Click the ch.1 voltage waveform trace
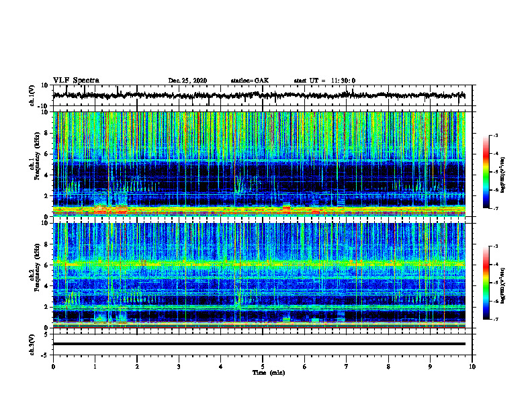Screen dimensions: 532x411 coord(259,95)
